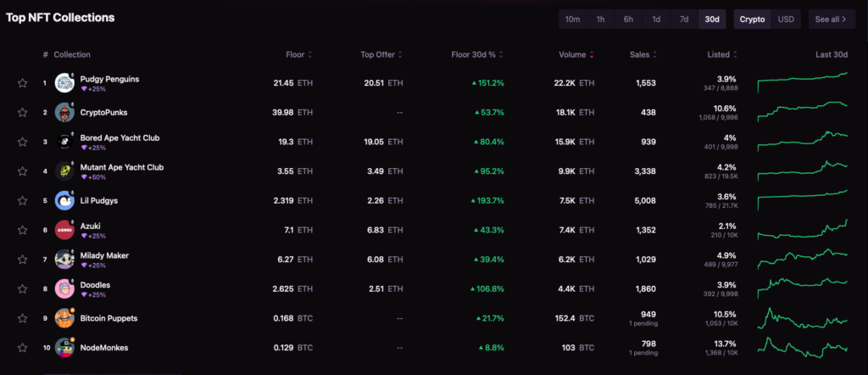Viewport: 868px width, 375px height.
Task: Sort by the Volume column header
Action: (x=576, y=55)
